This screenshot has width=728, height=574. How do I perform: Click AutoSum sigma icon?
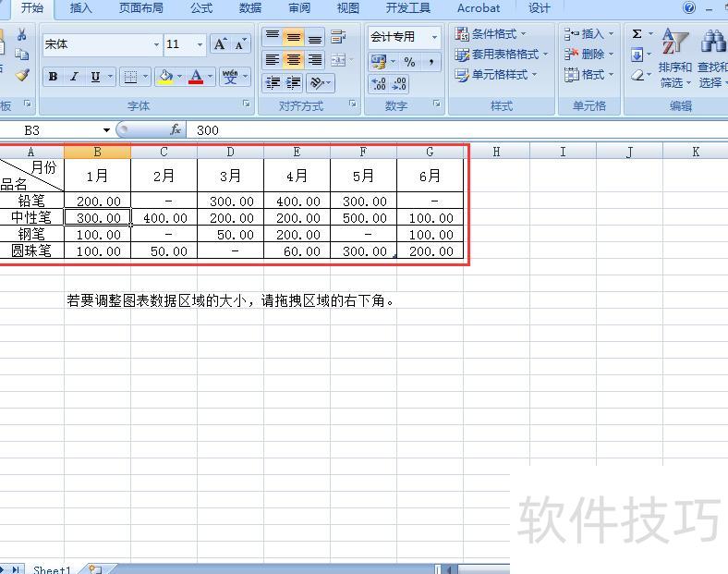637,34
